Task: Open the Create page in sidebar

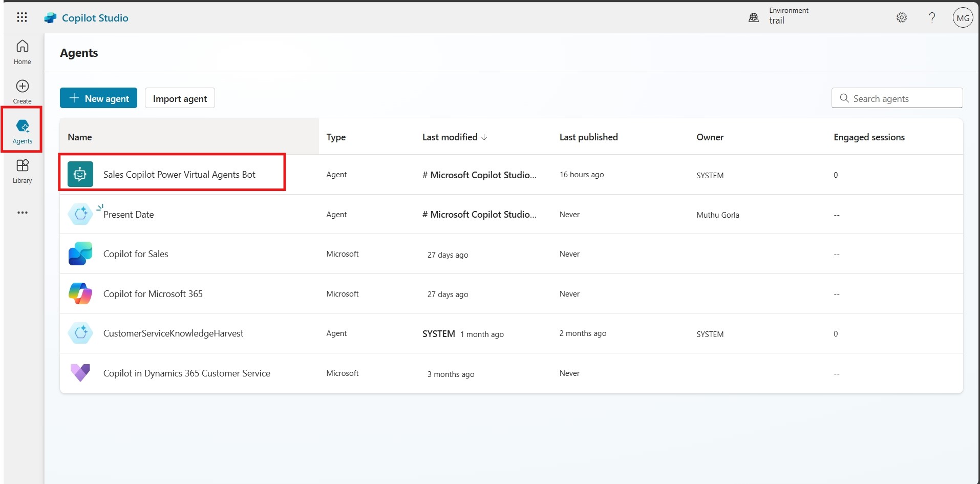Action: coord(22,91)
